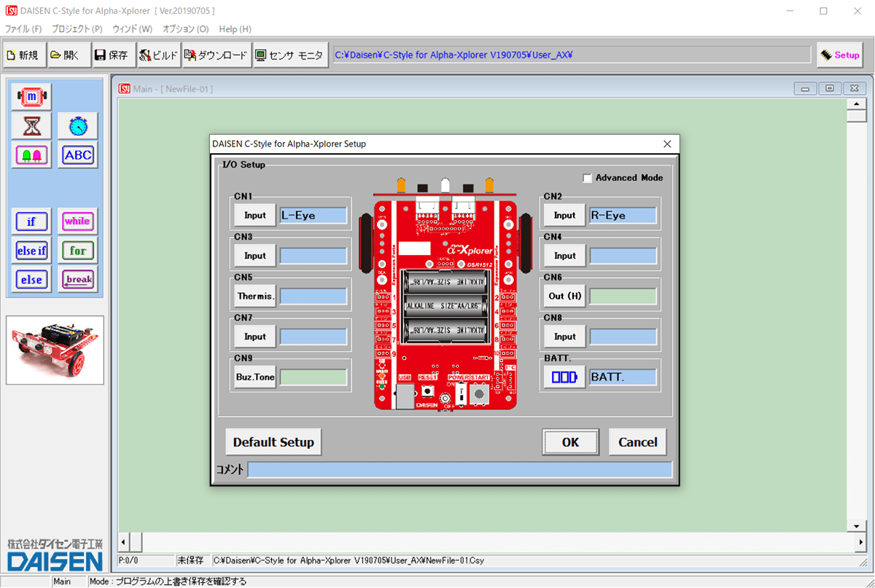Open the オプション (O) menu
This screenshot has width=875, height=588.
185,29
